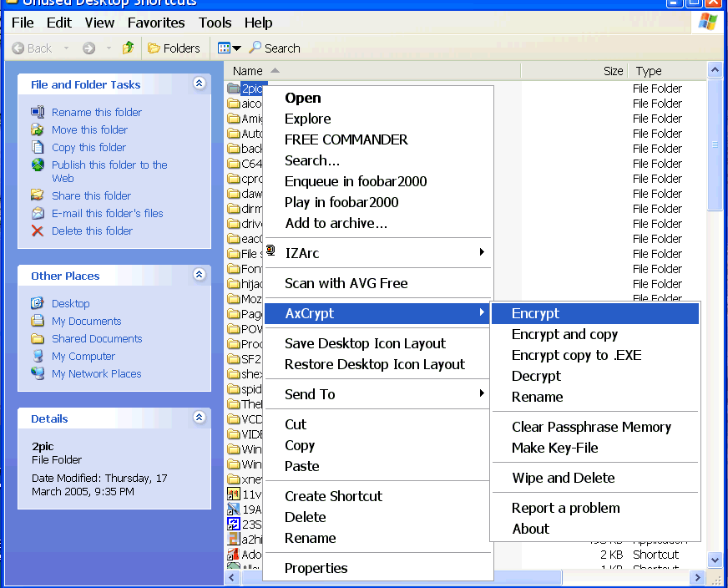Image resolution: width=728 pixels, height=588 pixels.
Task: Click the Copy this folder icon
Action: (x=38, y=147)
